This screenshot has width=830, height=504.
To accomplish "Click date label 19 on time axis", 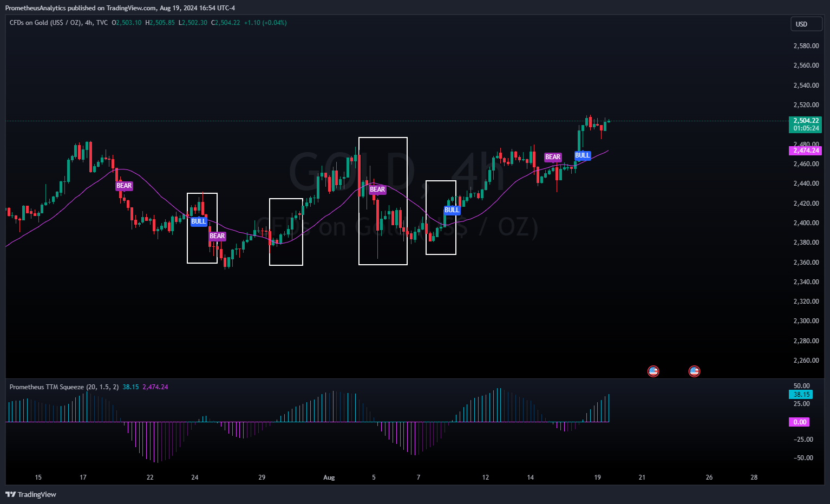I will click(x=598, y=477).
